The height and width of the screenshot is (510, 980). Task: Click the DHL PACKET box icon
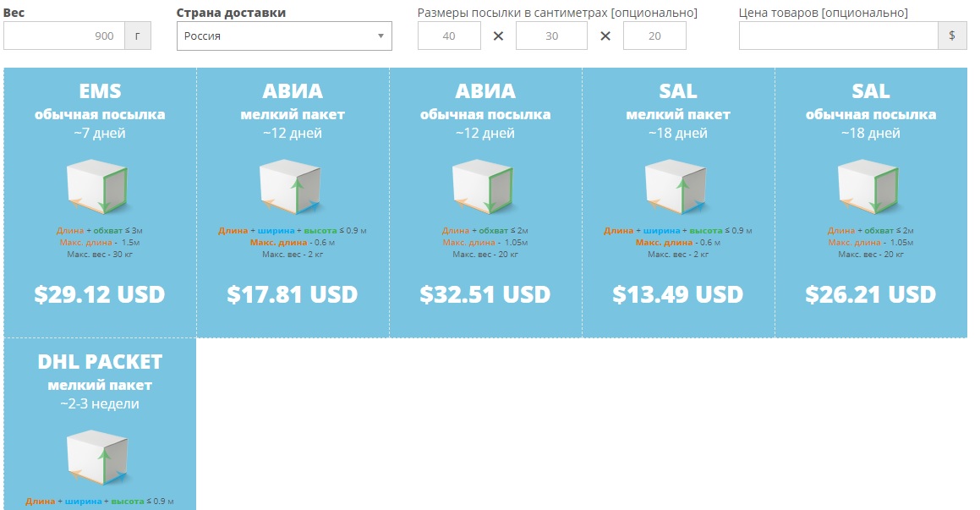pyautogui.click(x=99, y=458)
